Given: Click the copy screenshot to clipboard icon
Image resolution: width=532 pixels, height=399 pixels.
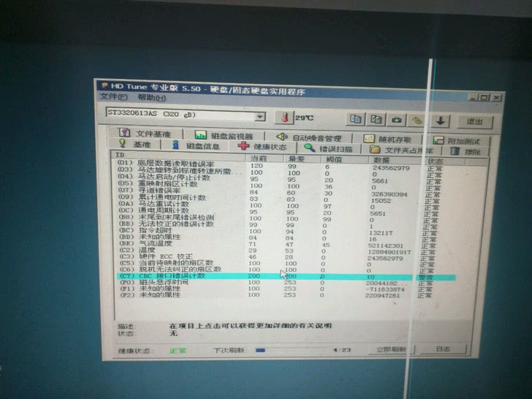Looking at the screenshot, I should (x=376, y=119).
